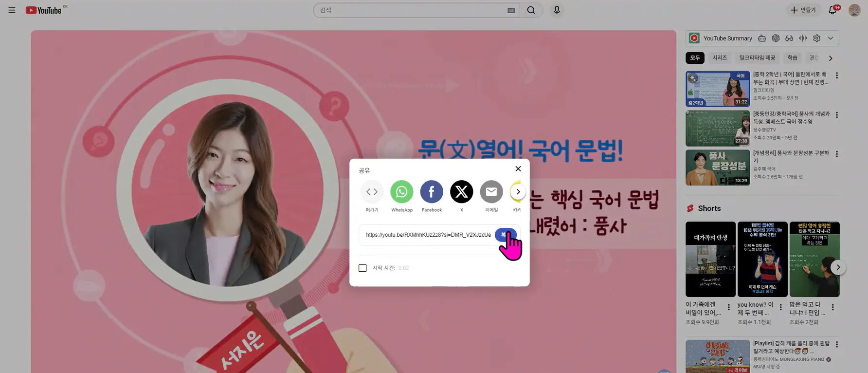Open more options for Christmas carol playlist
This screenshot has height=373, width=868.
coord(836,344)
